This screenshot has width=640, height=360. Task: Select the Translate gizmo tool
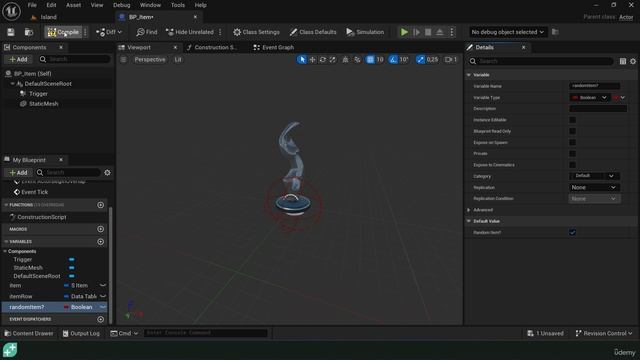pos(312,60)
